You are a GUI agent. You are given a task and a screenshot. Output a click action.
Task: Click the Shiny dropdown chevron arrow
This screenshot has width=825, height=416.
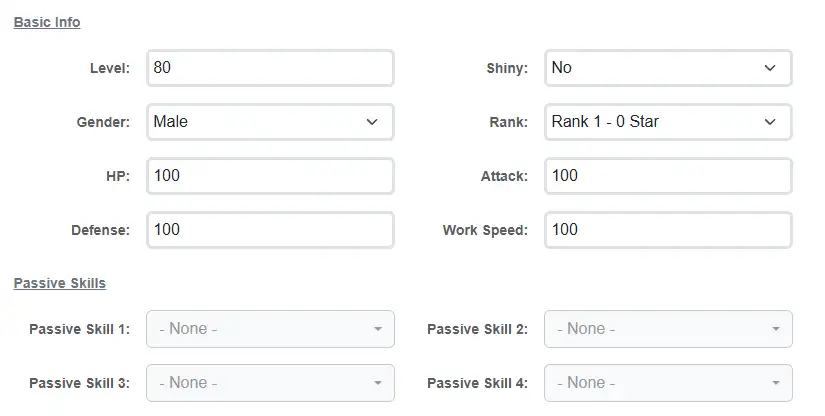[770, 68]
